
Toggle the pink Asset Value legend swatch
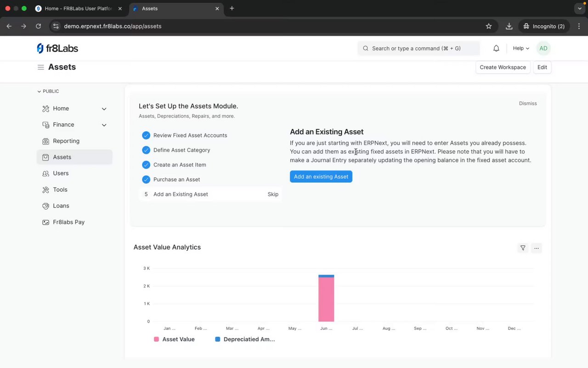[156, 339]
